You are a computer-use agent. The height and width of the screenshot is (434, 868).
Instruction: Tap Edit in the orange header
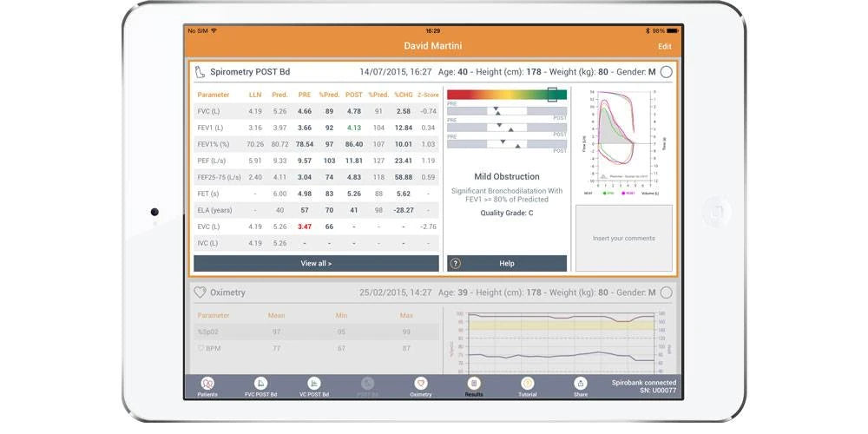664,47
